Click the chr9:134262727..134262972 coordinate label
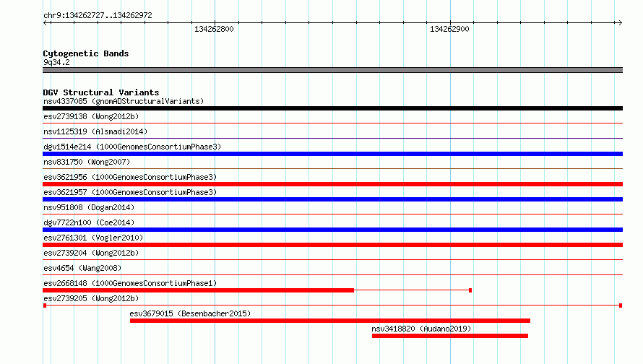 click(x=98, y=16)
